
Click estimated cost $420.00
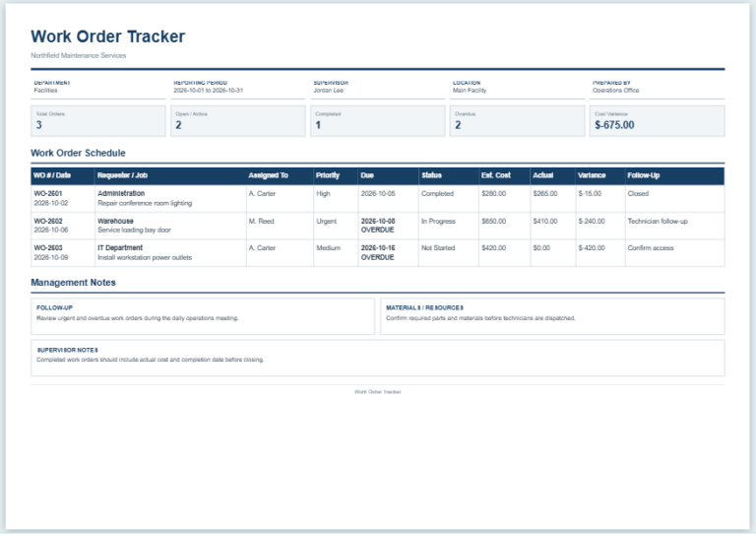(x=494, y=248)
